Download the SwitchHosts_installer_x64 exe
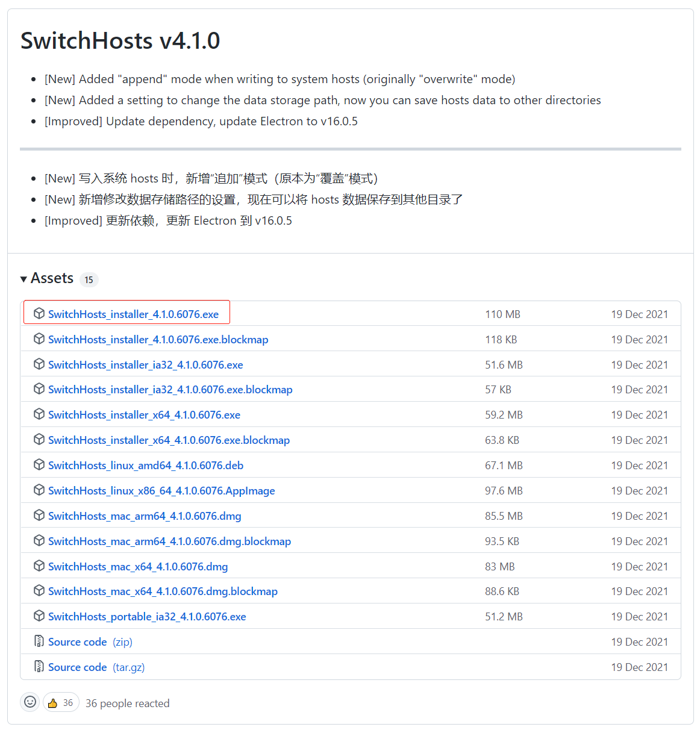The image size is (700, 733). pyautogui.click(x=145, y=414)
